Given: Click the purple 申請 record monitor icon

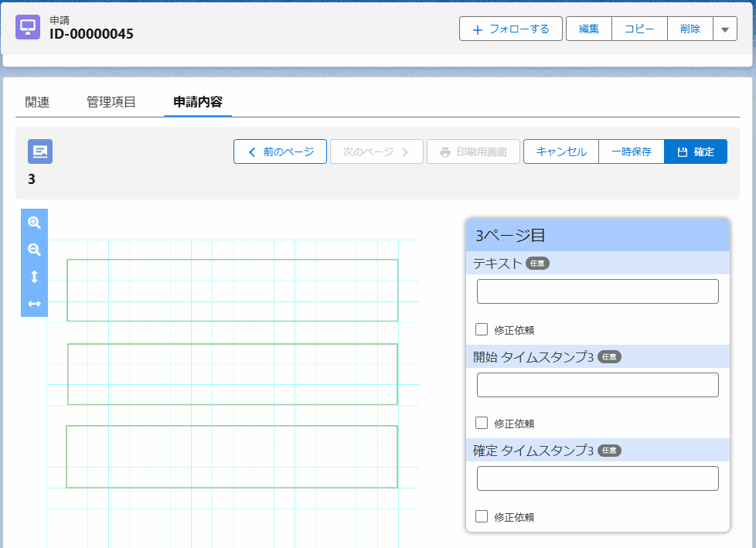Looking at the screenshot, I should click(28, 27).
